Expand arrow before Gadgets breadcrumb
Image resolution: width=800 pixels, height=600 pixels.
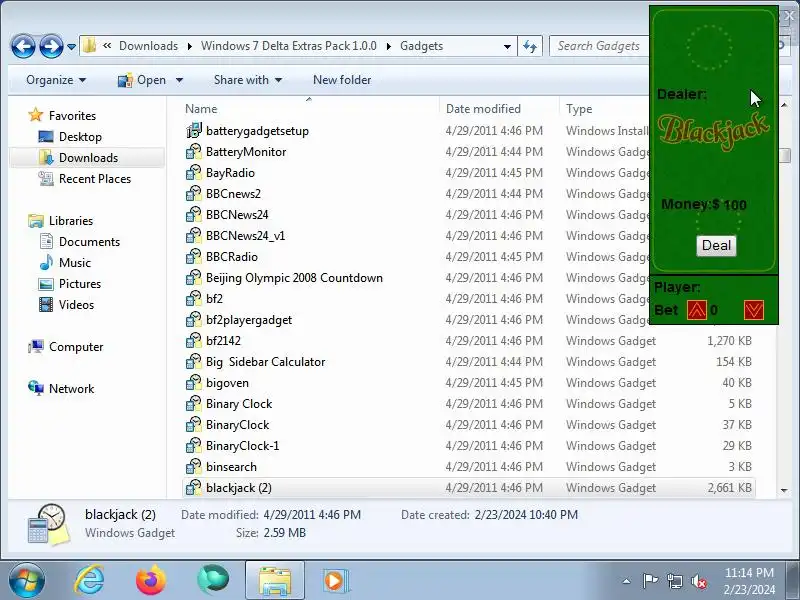pos(389,46)
